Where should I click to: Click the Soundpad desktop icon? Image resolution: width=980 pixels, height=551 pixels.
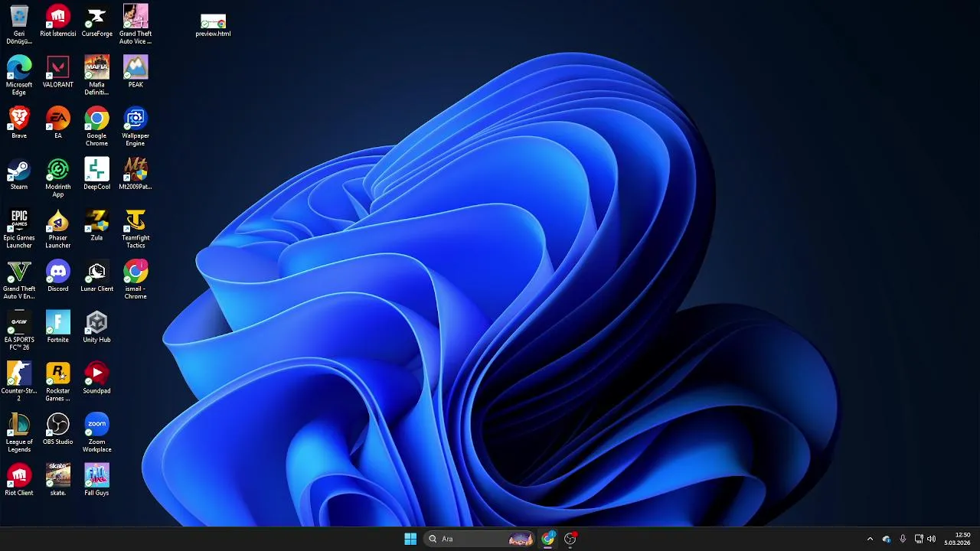click(96, 379)
